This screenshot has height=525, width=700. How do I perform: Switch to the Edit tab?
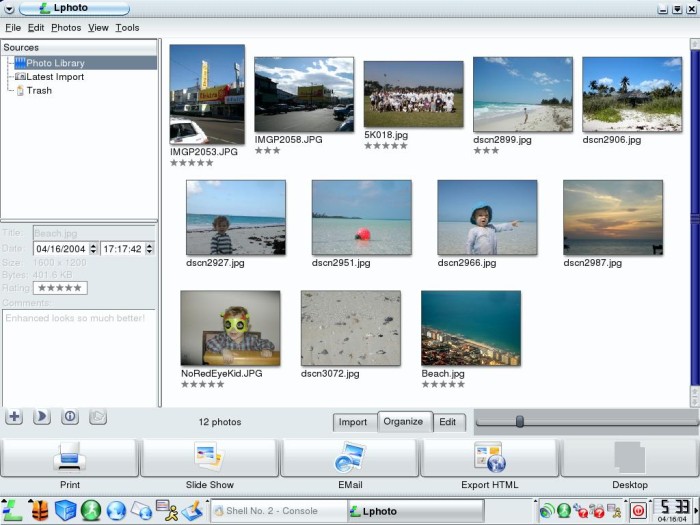448,422
